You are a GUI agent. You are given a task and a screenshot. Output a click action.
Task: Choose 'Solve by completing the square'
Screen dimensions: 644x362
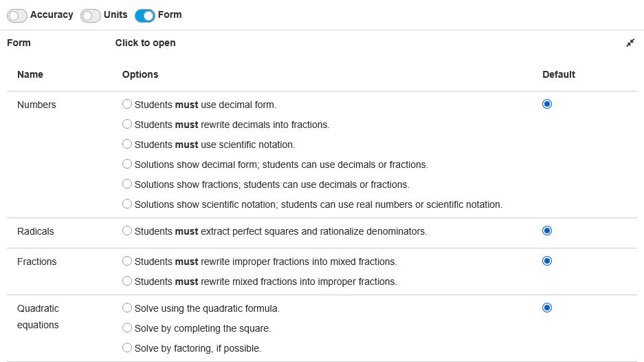pos(126,328)
